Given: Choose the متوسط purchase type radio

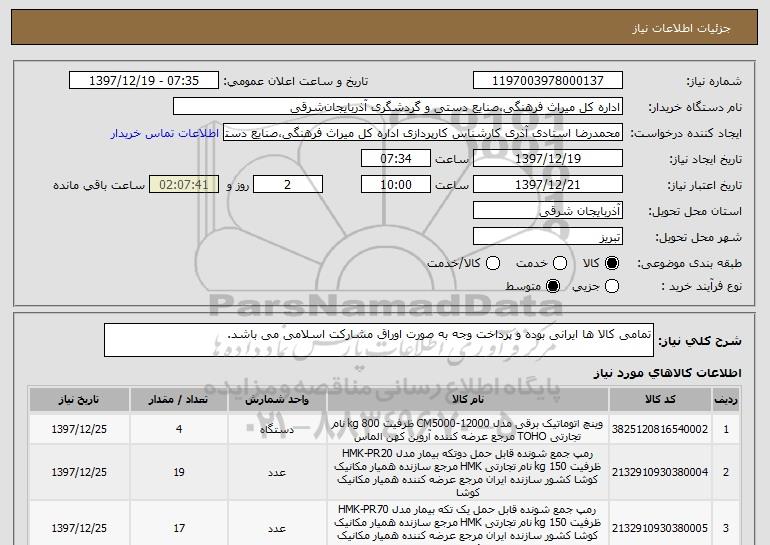Looking at the screenshot, I should tap(552, 286).
